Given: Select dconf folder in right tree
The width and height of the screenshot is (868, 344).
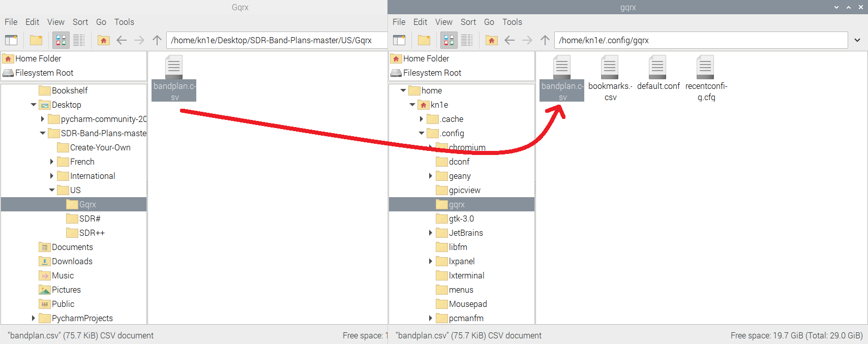Looking at the screenshot, I should [x=453, y=162].
